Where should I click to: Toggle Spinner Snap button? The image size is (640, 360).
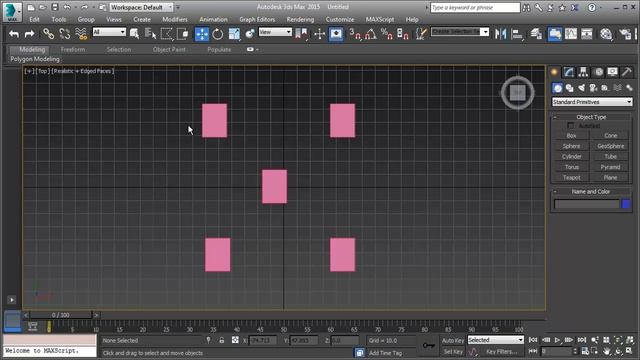point(403,34)
